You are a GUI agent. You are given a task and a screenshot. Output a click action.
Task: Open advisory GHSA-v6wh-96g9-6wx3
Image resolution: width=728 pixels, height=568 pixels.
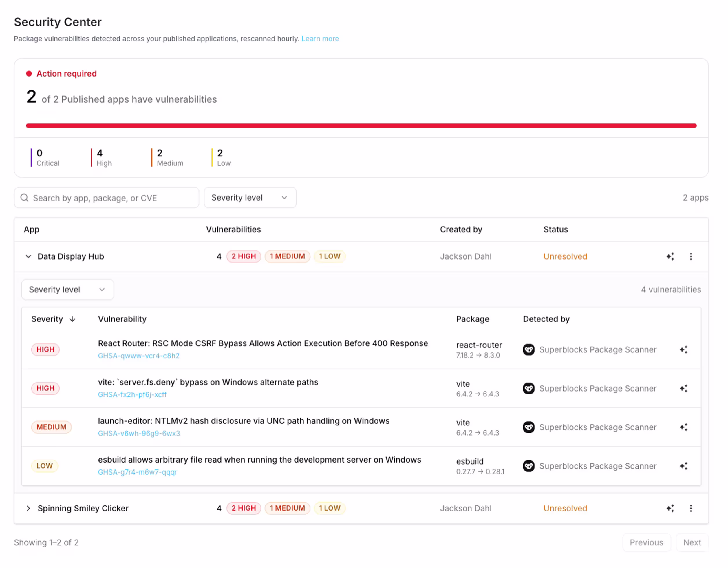pyautogui.click(x=139, y=433)
